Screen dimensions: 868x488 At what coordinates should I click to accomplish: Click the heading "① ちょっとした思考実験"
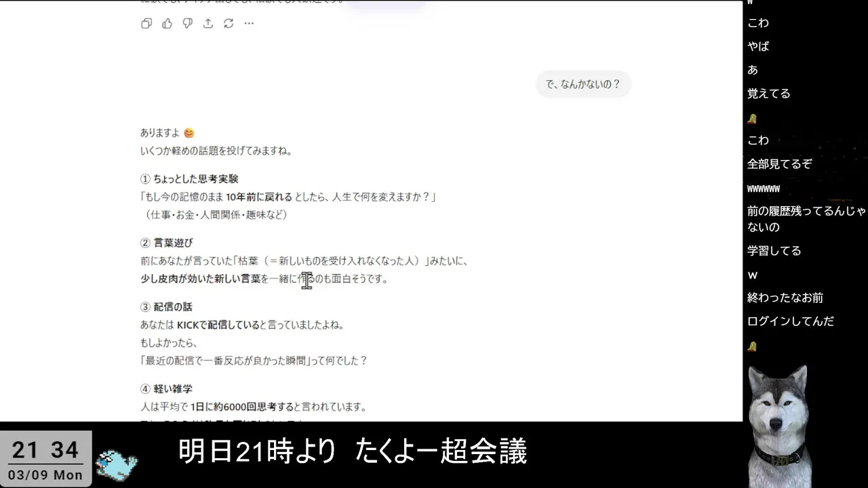tap(189, 179)
